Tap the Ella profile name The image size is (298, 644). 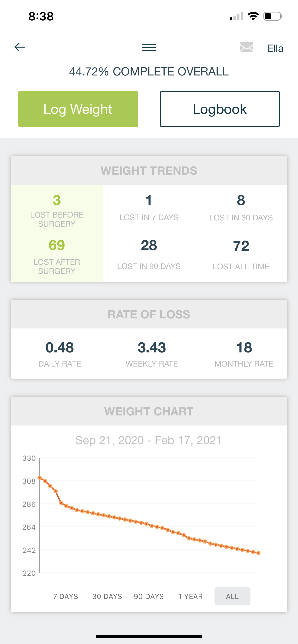coord(275,48)
